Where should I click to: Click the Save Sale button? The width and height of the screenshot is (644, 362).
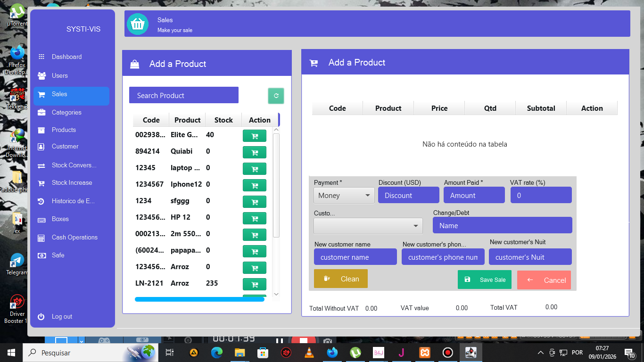(485, 280)
